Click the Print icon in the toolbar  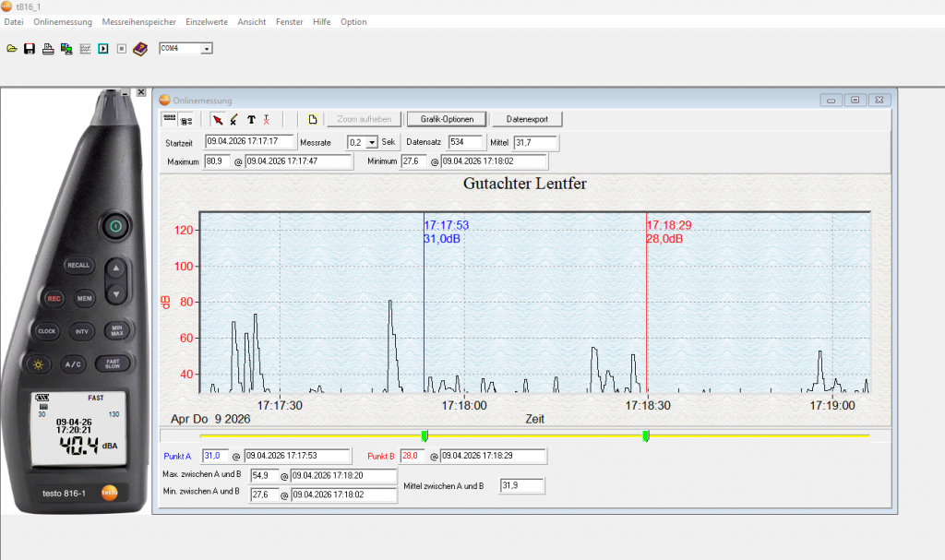(47, 49)
